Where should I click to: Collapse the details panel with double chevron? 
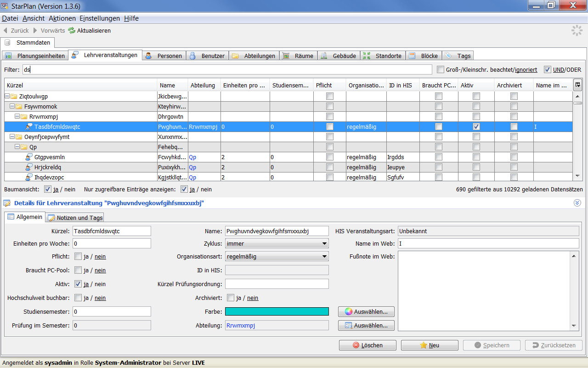point(577,203)
